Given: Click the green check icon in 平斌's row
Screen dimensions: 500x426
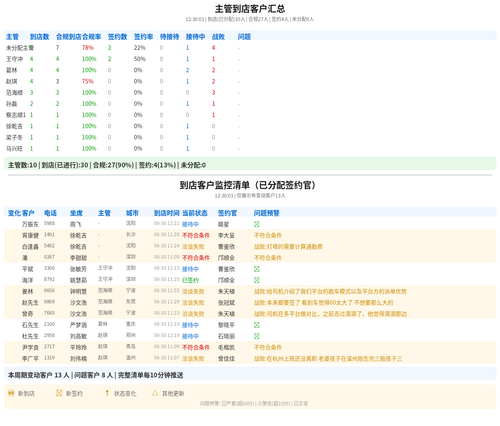Looking at the screenshot, I should [x=257, y=269].
